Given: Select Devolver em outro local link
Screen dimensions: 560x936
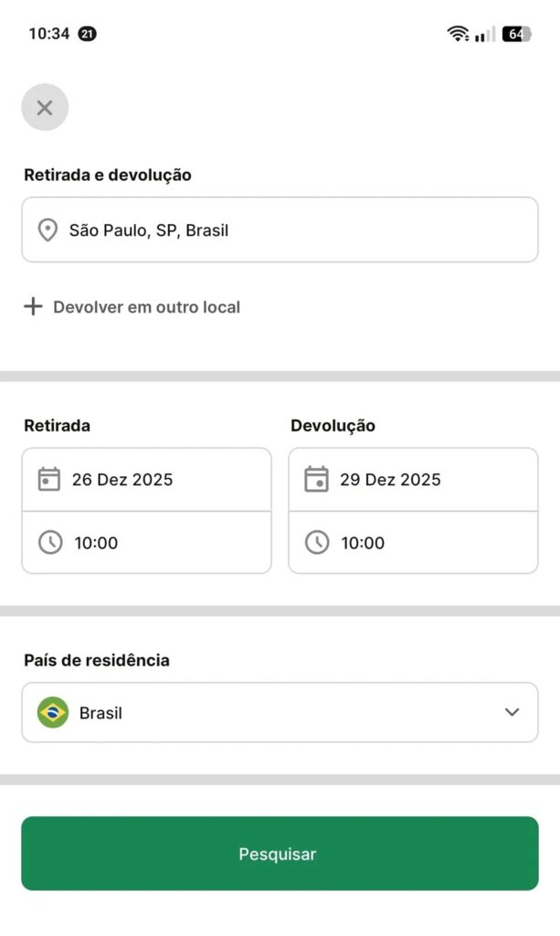Looking at the screenshot, I should [146, 307].
